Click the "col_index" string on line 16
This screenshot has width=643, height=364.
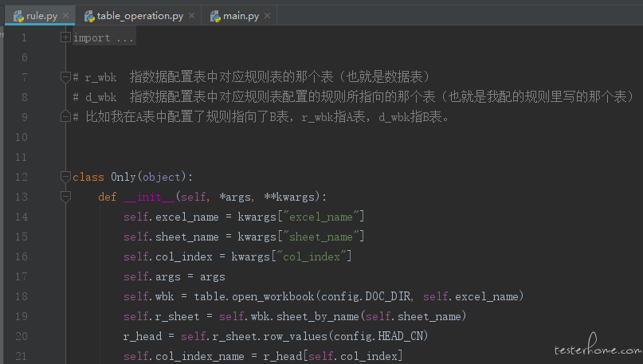312,256
